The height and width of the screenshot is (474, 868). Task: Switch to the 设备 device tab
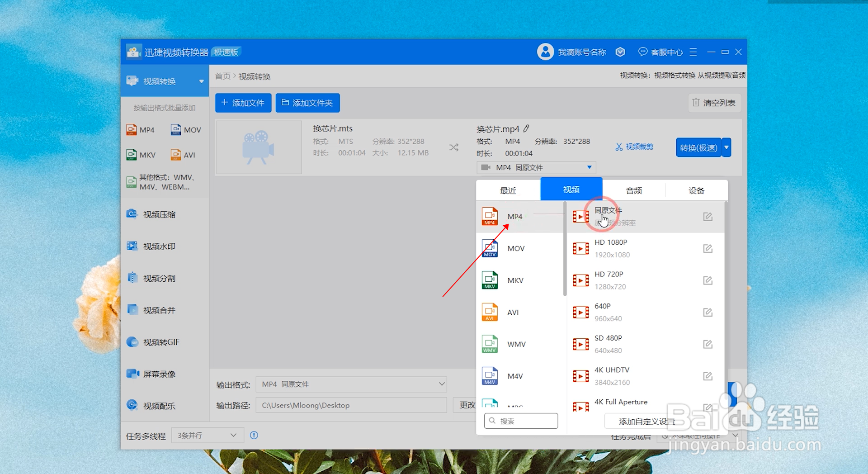point(696,190)
